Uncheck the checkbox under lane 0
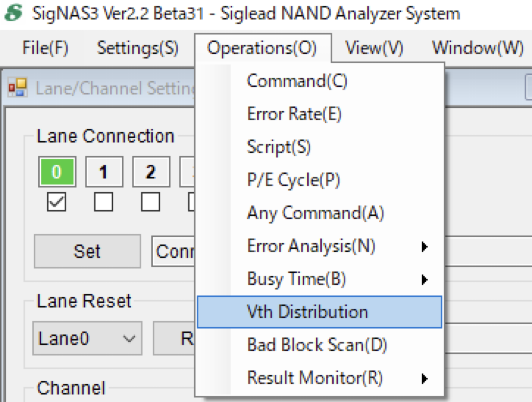Viewport: 532px width, 402px height. (56, 202)
